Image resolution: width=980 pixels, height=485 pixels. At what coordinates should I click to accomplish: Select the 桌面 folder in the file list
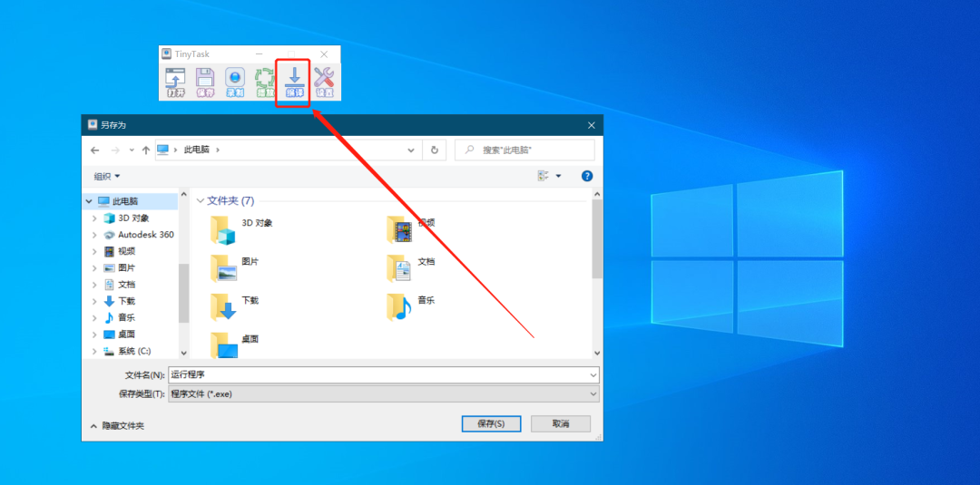pyautogui.click(x=235, y=345)
